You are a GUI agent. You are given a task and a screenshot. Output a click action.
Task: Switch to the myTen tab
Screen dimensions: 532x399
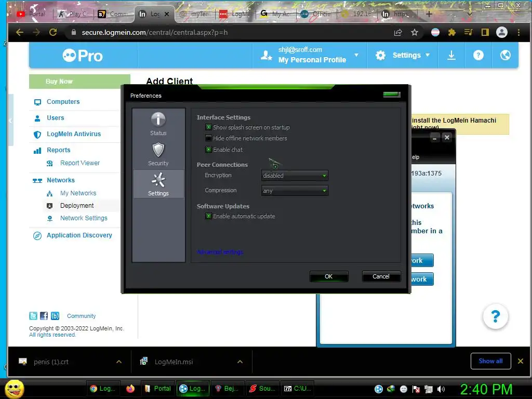[x=194, y=14]
